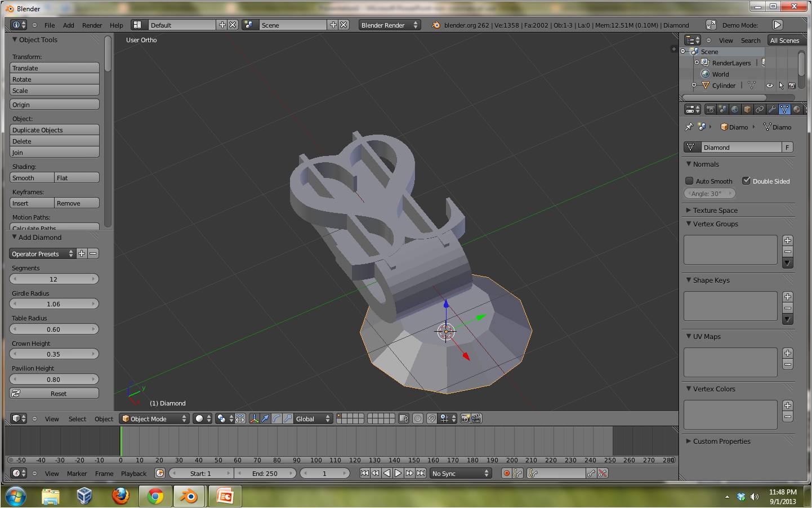The height and width of the screenshot is (508, 812).
Task: Open Operator Presets dropdown
Action: point(42,253)
